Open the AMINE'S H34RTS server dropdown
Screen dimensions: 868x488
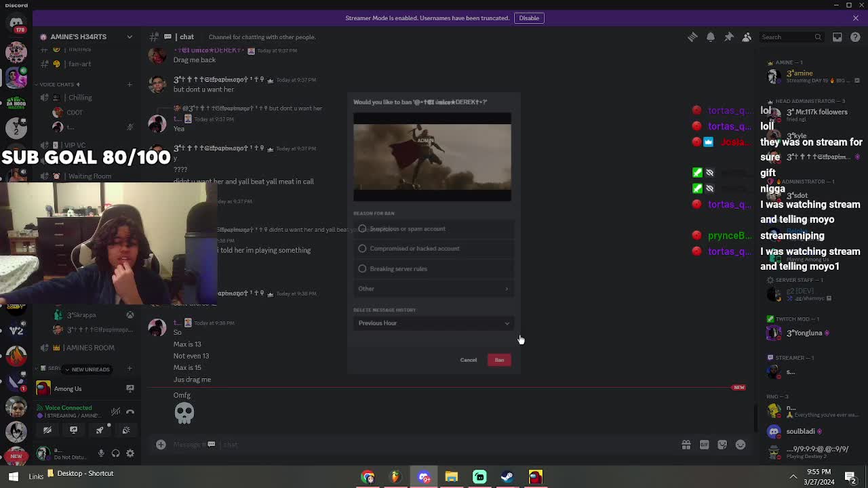pos(86,37)
